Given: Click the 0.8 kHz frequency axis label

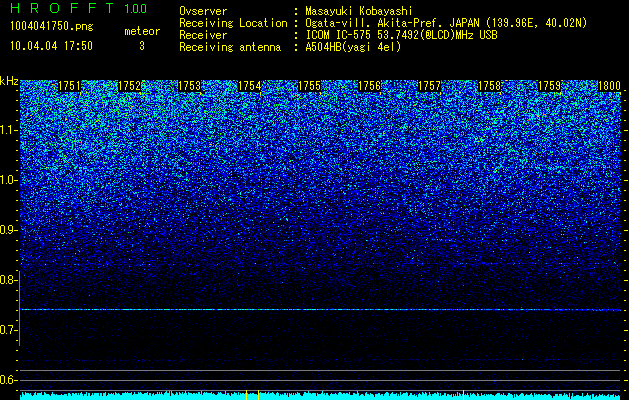Looking at the screenshot, I should coord(7,280).
